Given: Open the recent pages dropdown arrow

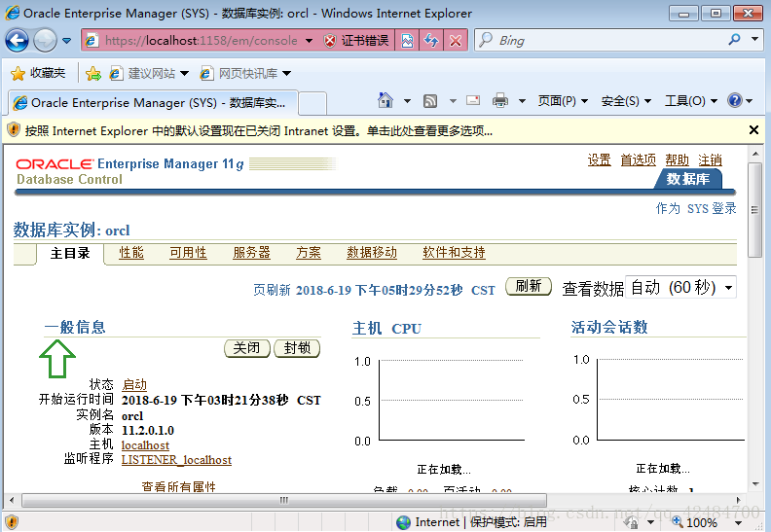Looking at the screenshot, I should [66, 40].
